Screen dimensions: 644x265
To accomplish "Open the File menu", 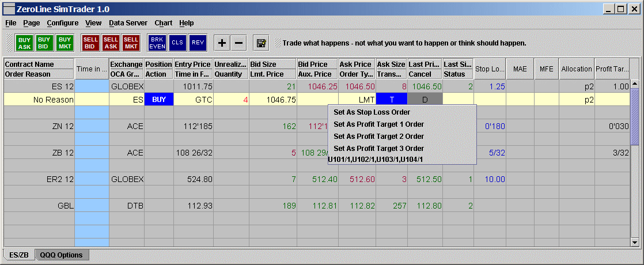I will click(x=11, y=23).
